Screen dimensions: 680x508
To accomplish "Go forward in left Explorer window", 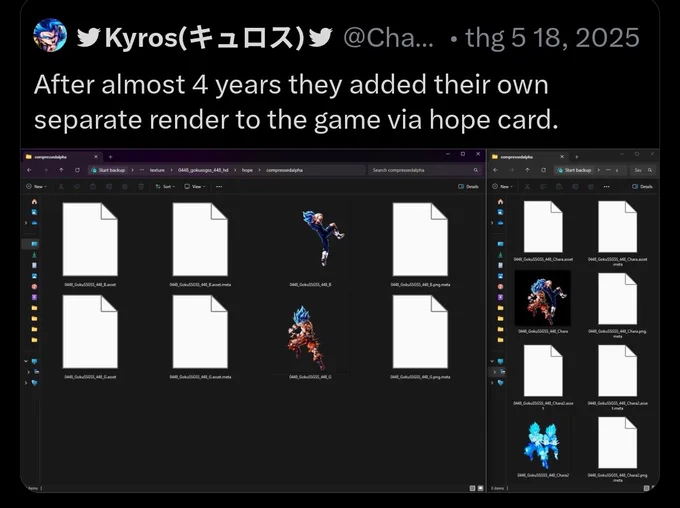I will [46, 170].
